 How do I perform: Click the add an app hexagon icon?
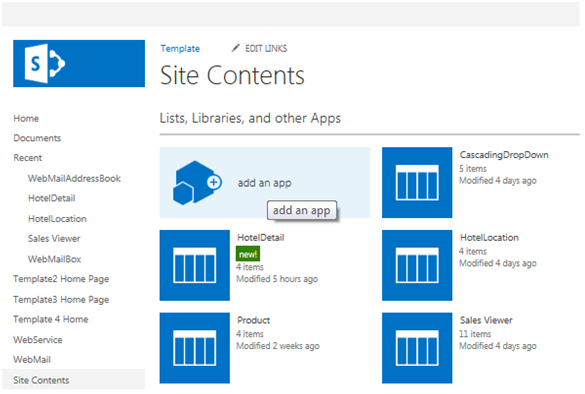pyautogui.click(x=197, y=182)
